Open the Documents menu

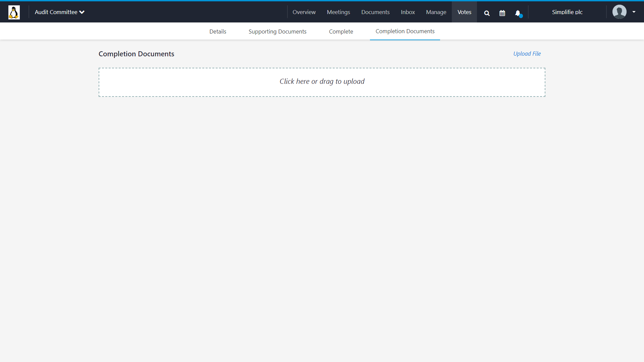(375, 12)
